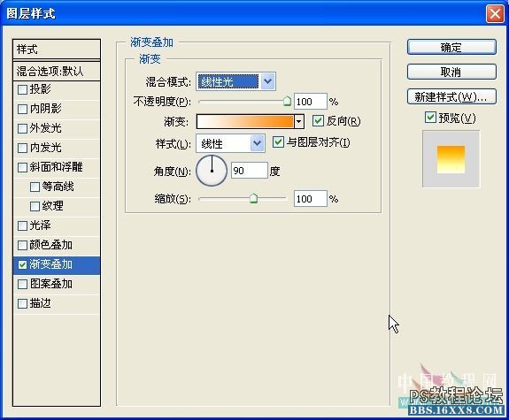Click the 不透明度 opacity slider handle
The width and height of the screenshot is (509, 420).
click(287, 101)
